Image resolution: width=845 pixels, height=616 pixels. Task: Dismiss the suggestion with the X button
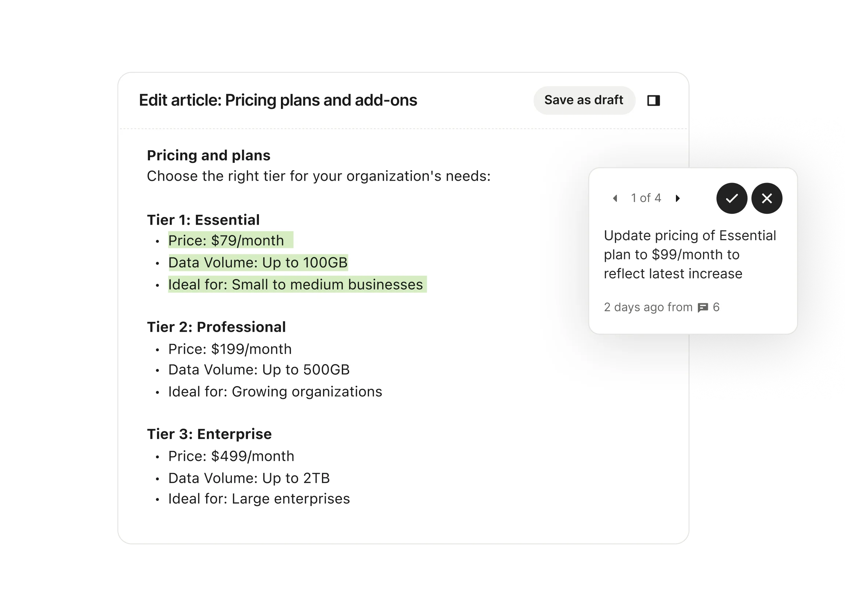(x=766, y=198)
